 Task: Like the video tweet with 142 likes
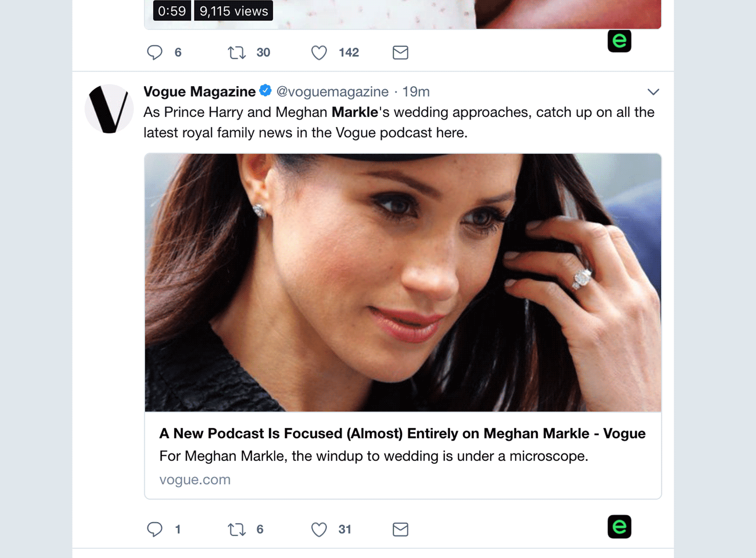pos(319,53)
